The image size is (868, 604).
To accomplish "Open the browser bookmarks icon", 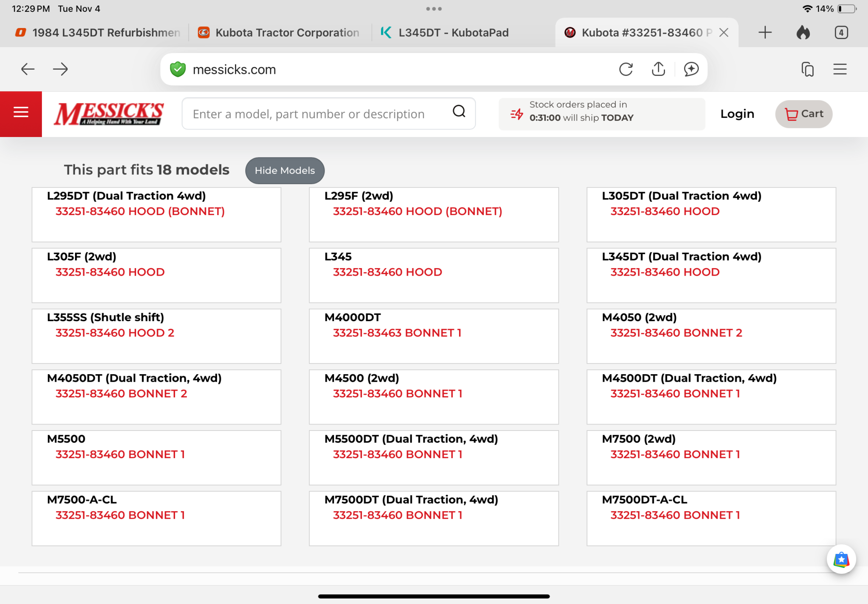I will pos(807,69).
